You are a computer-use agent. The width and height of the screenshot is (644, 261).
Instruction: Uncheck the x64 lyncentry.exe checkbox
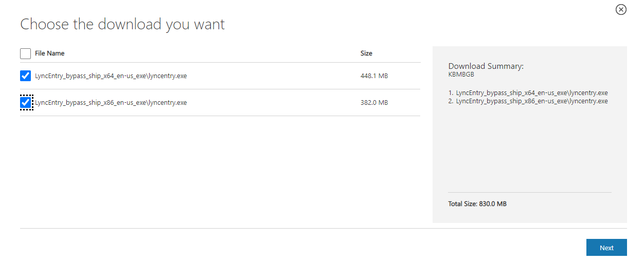(25, 76)
